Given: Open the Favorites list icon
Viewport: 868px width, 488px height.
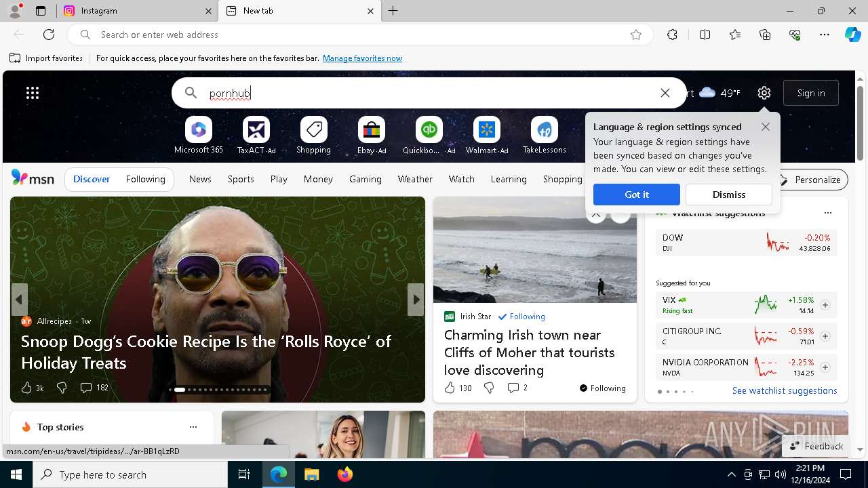Looking at the screenshot, I should click(735, 35).
